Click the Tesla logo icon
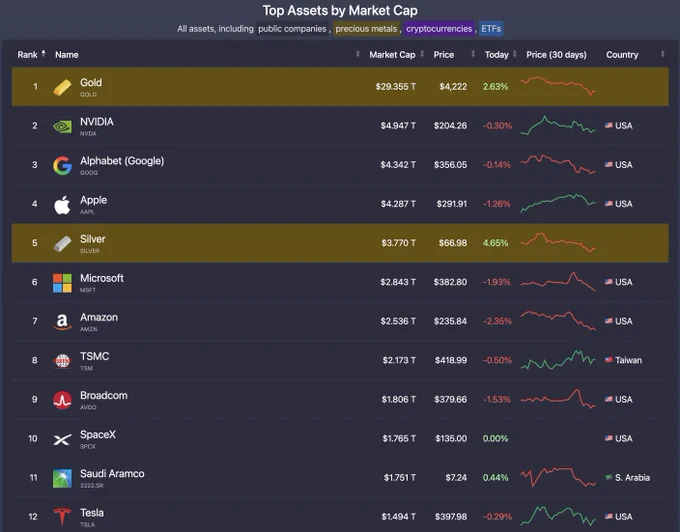The image size is (680, 532). (62, 517)
